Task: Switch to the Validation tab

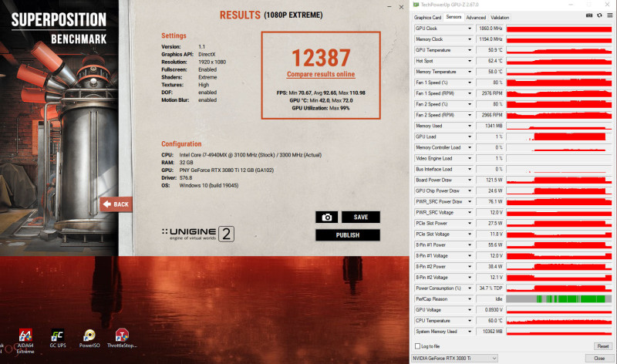Action: 500,17
